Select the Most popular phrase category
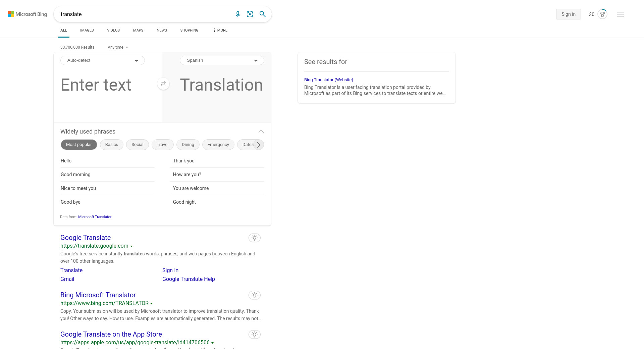This screenshot has width=644, height=349. click(79, 145)
